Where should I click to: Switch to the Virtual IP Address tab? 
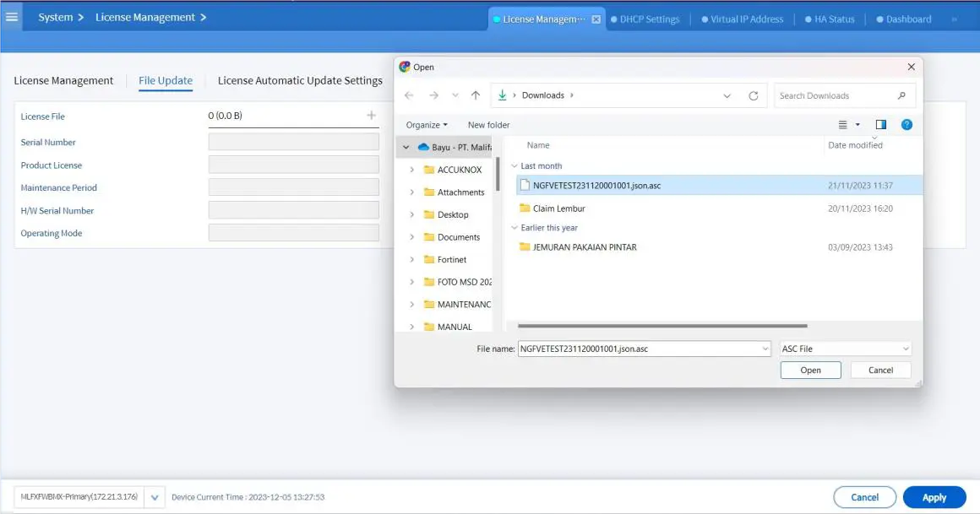(742, 19)
